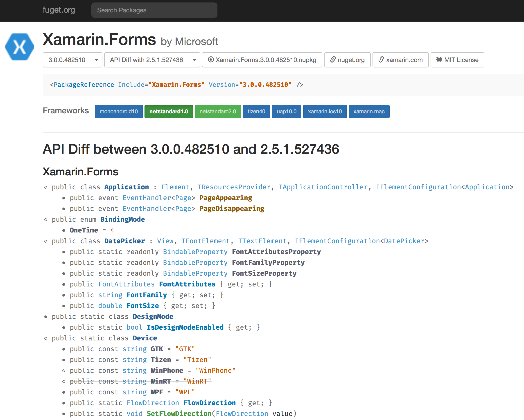Click the Xamarin hexagon package logo

tap(19, 47)
